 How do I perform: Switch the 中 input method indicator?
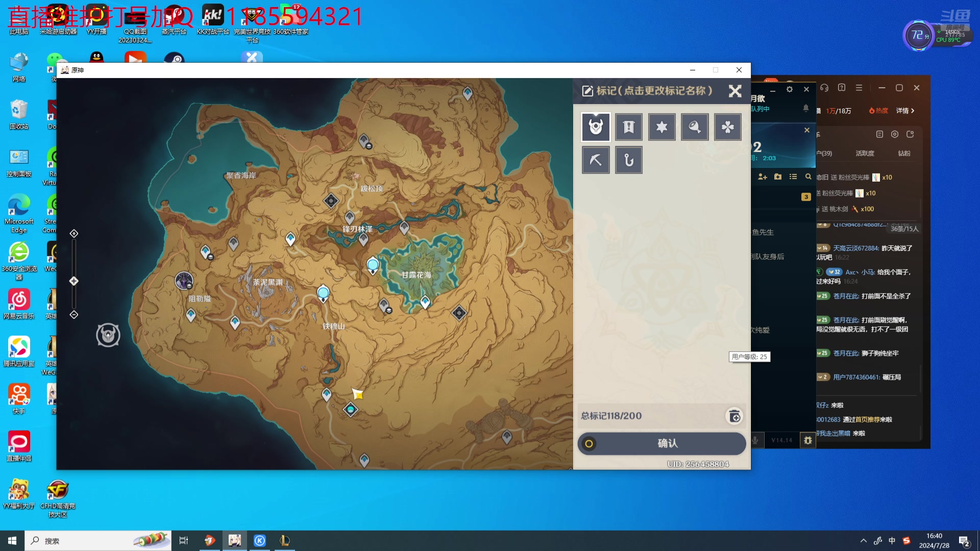[x=892, y=541]
